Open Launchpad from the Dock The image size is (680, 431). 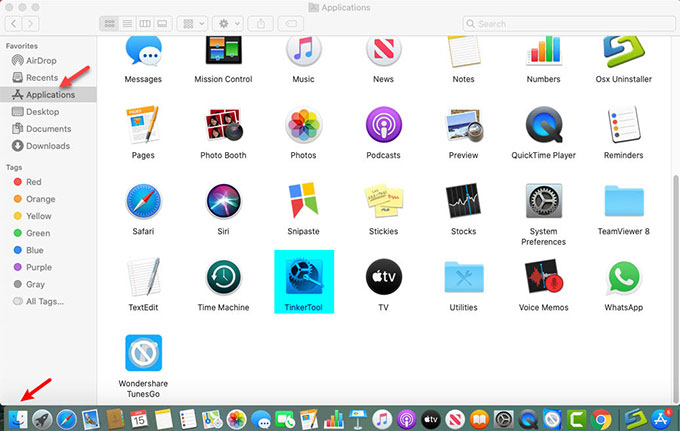click(42, 419)
